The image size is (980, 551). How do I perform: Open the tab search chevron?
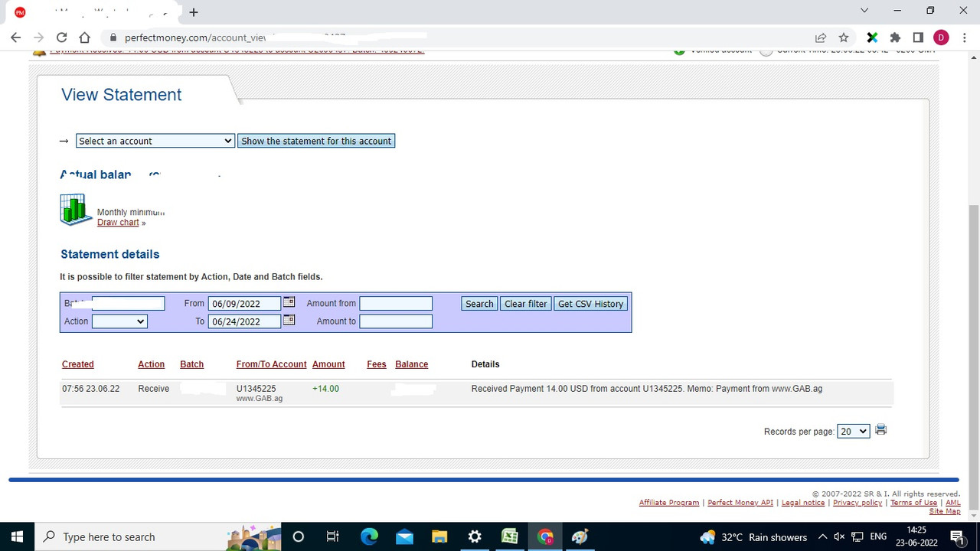coord(864,11)
